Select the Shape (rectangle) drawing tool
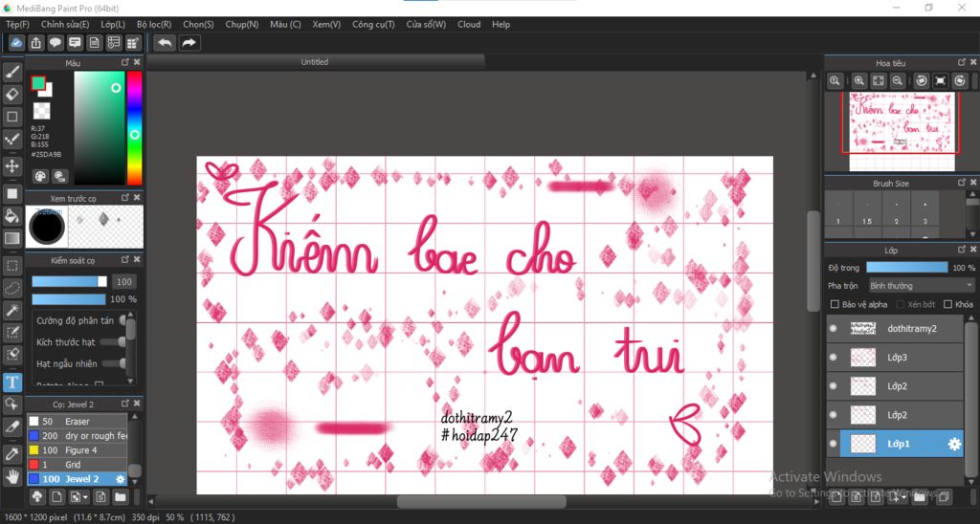This screenshot has height=524, width=980. click(11, 117)
